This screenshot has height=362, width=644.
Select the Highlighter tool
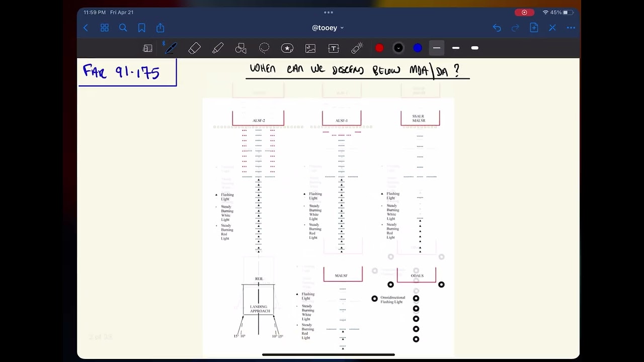pyautogui.click(x=218, y=48)
